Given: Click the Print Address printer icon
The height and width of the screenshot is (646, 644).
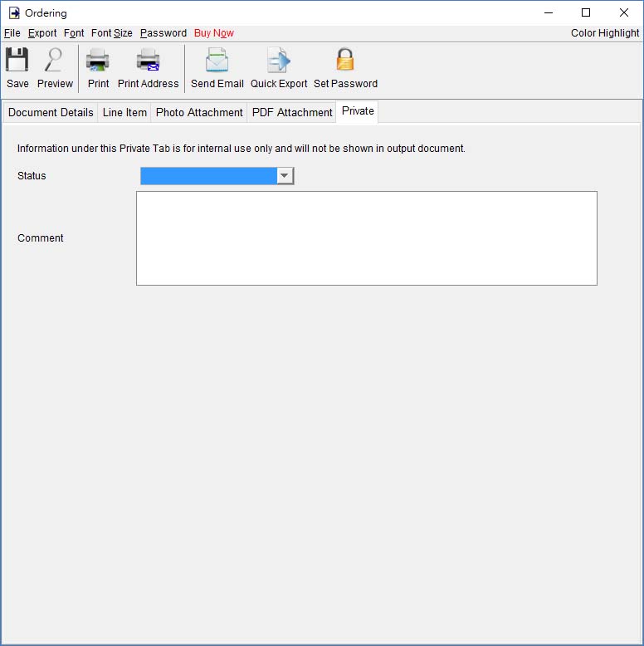Looking at the screenshot, I should point(148,59).
